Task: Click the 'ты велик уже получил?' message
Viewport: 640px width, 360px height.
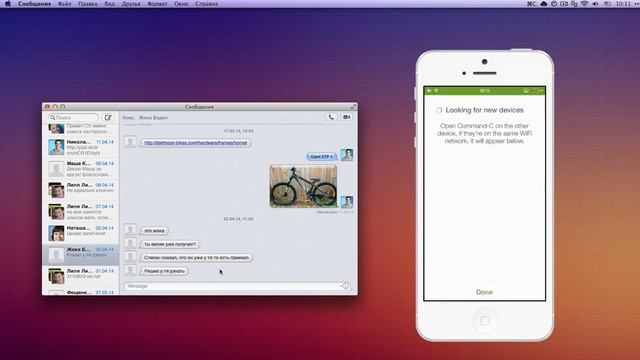Action: coord(170,244)
